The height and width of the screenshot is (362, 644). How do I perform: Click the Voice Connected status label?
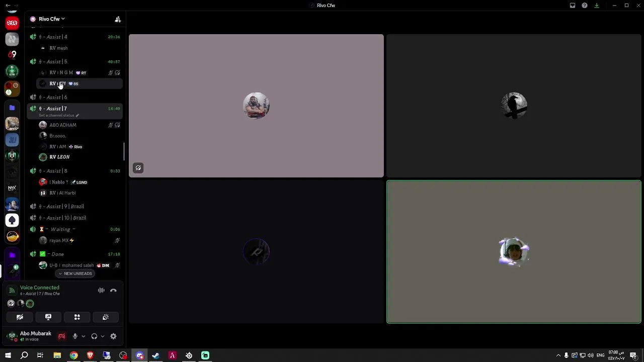(x=40, y=288)
